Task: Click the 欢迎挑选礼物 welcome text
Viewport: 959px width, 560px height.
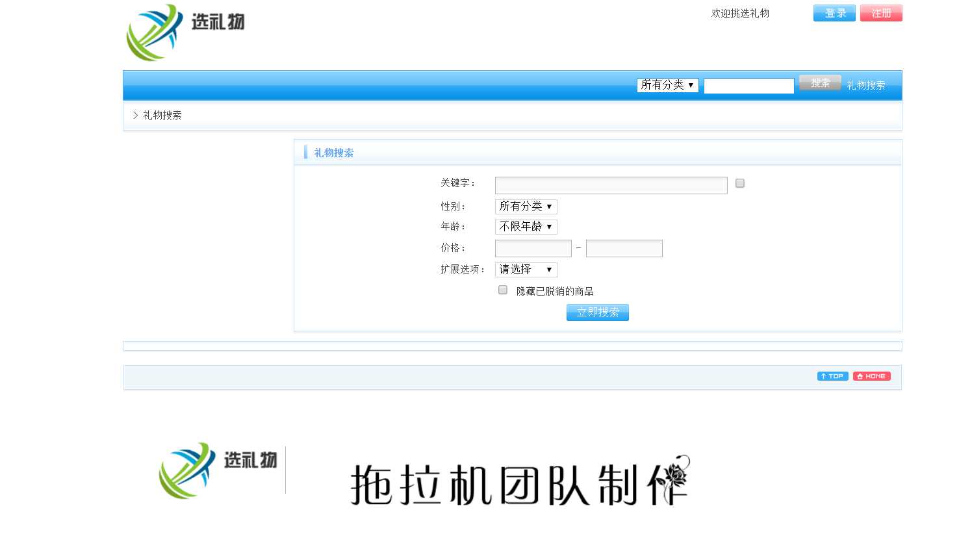Action: point(740,13)
